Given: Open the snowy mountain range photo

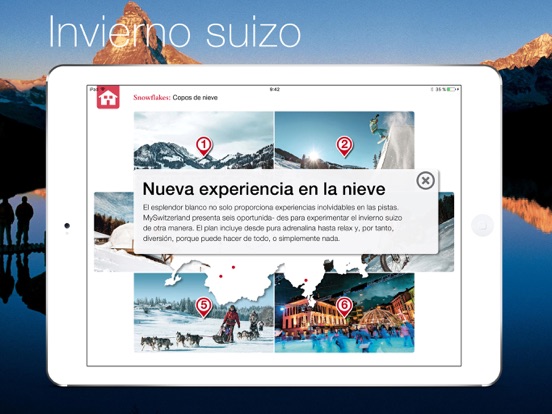Looking at the screenshot, I should pyautogui.click(x=204, y=140).
